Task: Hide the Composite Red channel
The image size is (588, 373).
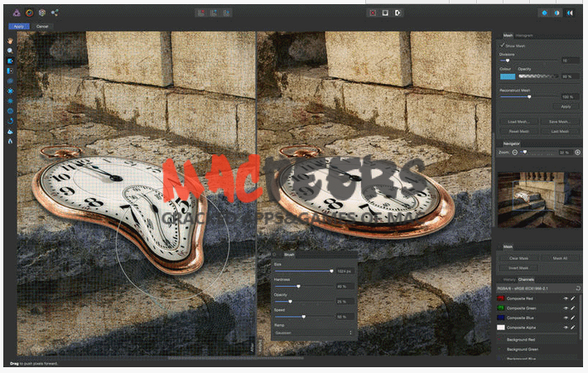Action: click(x=565, y=298)
